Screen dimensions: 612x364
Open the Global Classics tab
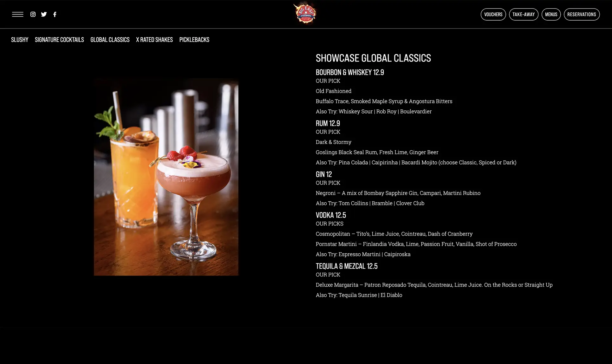coord(110,40)
